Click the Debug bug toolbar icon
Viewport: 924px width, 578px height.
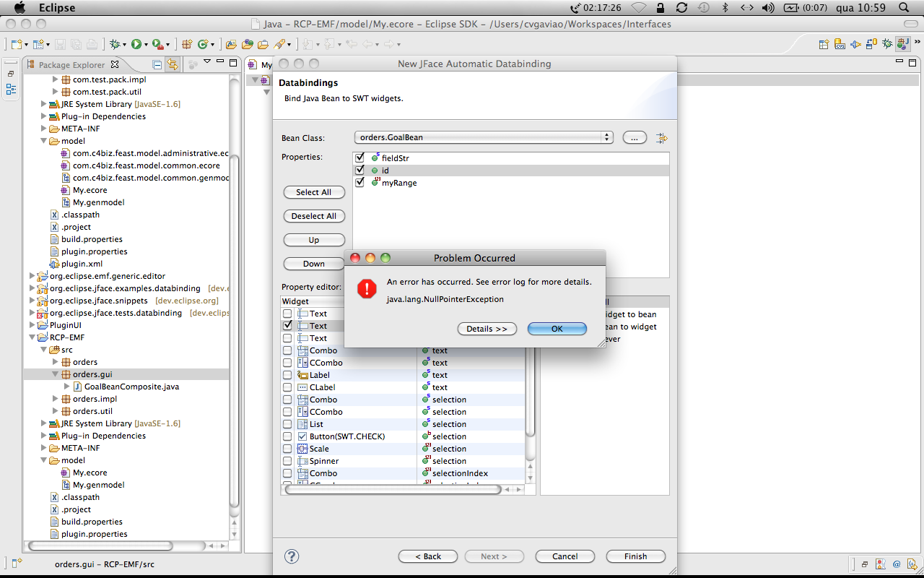click(114, 44)
